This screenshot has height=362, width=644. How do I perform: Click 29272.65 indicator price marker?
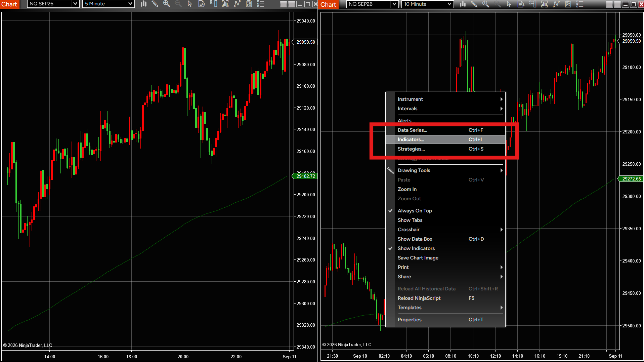pyautogui.click(x=631, y=179)
